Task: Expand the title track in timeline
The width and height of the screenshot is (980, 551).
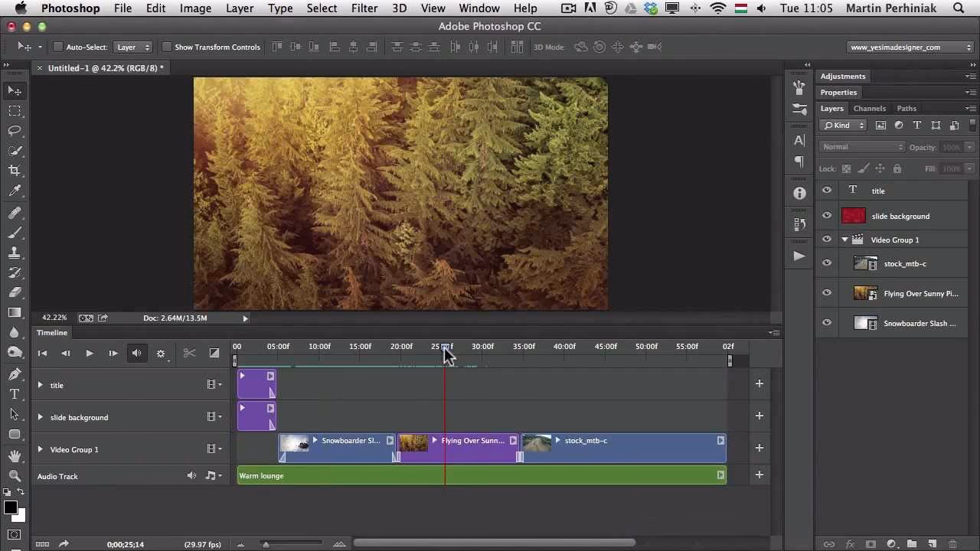Action: click(x=40, y=385)
